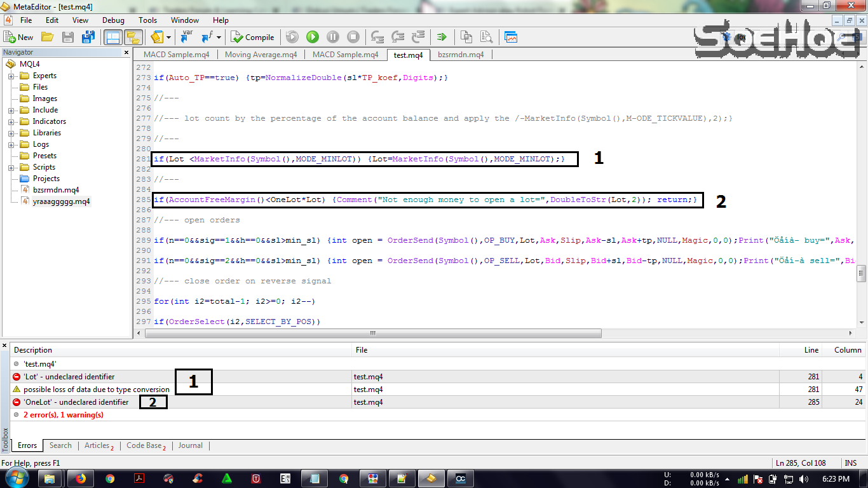Click the insert variable 'var' icon
The image size is (868, 488).
point(186,37)
